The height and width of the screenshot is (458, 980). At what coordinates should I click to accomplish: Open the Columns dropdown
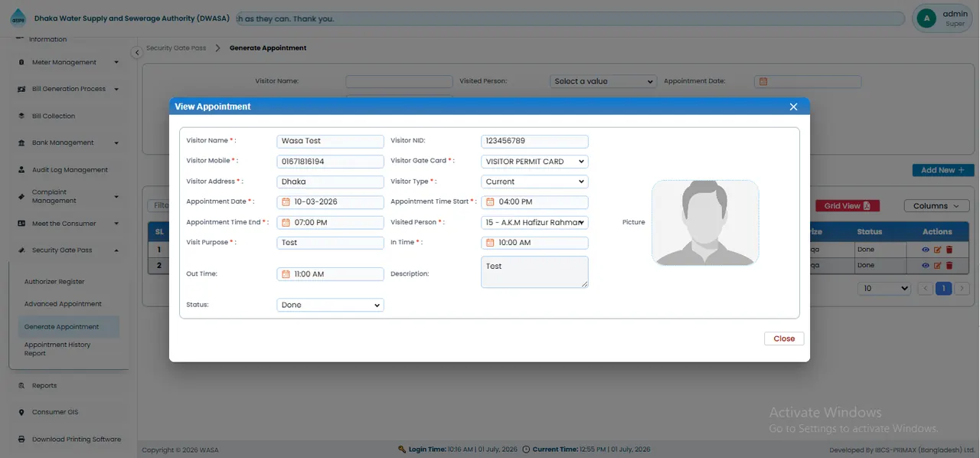pyautogui.click(x=936, y=206)
